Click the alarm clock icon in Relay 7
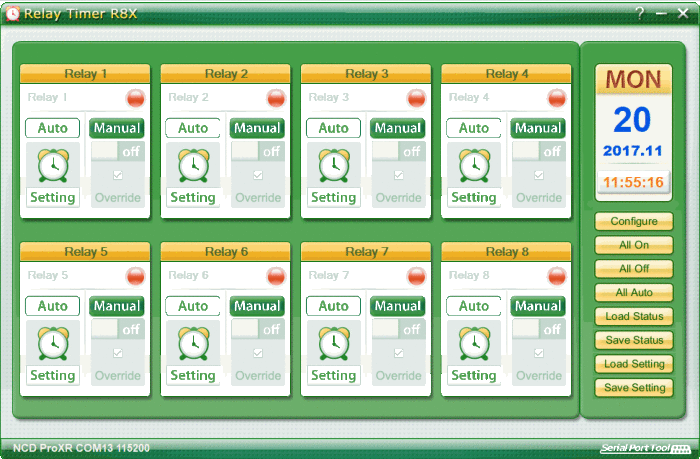The width and height of the screenshot is (700, 459). (x=334, y=343)
